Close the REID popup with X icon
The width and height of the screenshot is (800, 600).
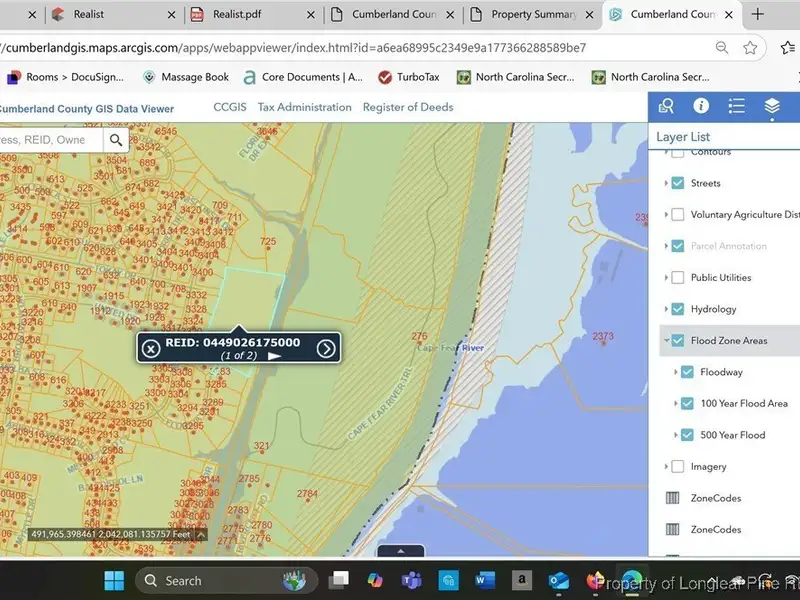(150, 348)
